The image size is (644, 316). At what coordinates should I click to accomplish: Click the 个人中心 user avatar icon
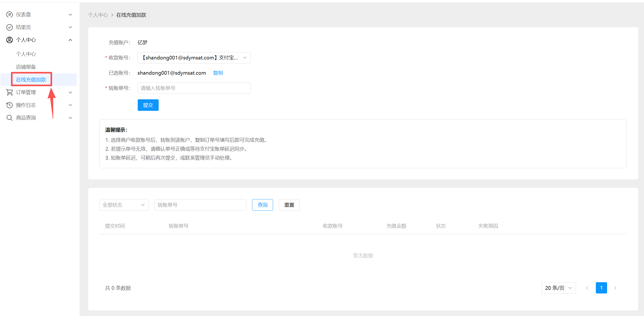click(x=9, y=40)
